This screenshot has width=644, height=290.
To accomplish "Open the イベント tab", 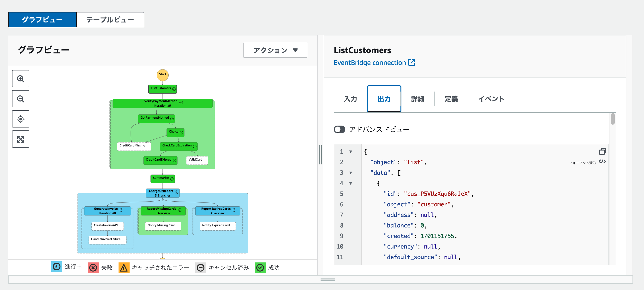I will pyautogui.click(x=491, y=99).
